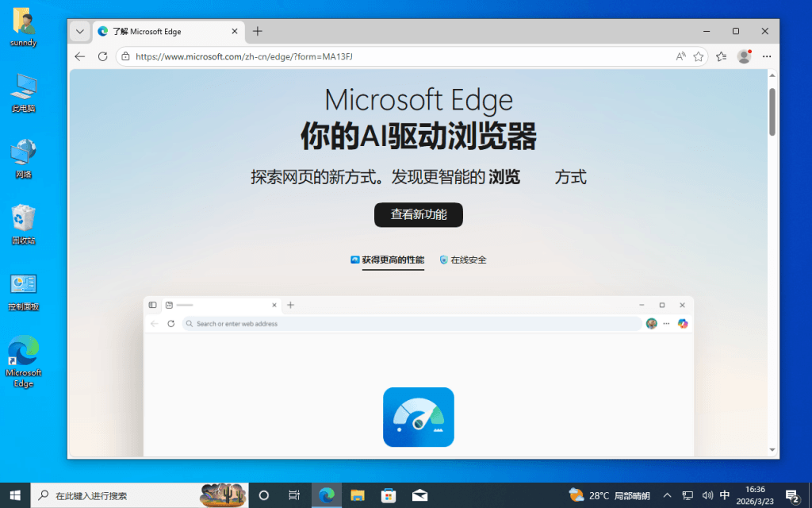Viewport: 812px width, 508px height.
Task: Click the 你的AI驱动浏览器 headline text
Action: click(419, 137)
